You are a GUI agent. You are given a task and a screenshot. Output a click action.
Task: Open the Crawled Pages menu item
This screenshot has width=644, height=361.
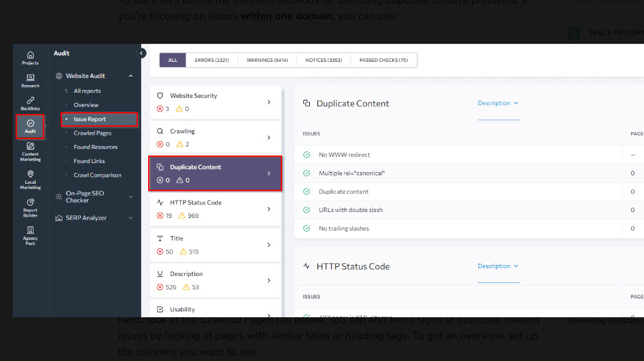(x=92, y=133)
